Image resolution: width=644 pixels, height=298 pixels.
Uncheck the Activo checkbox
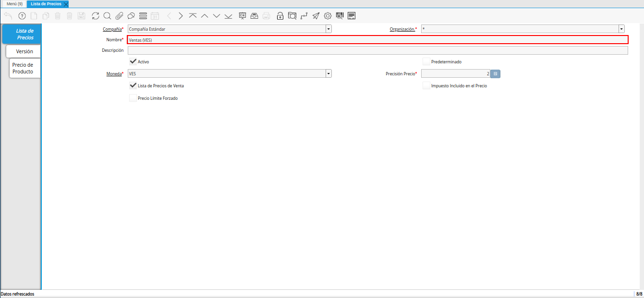(133, 61)
